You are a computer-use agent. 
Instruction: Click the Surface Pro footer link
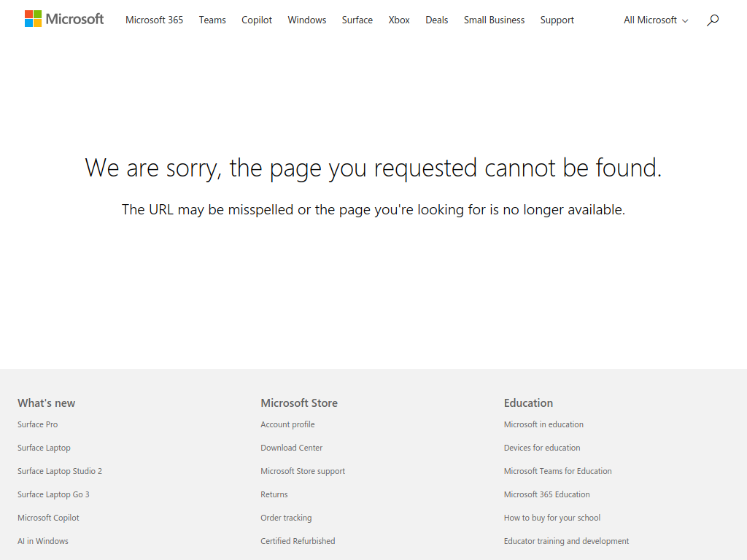tap(37, 424)
